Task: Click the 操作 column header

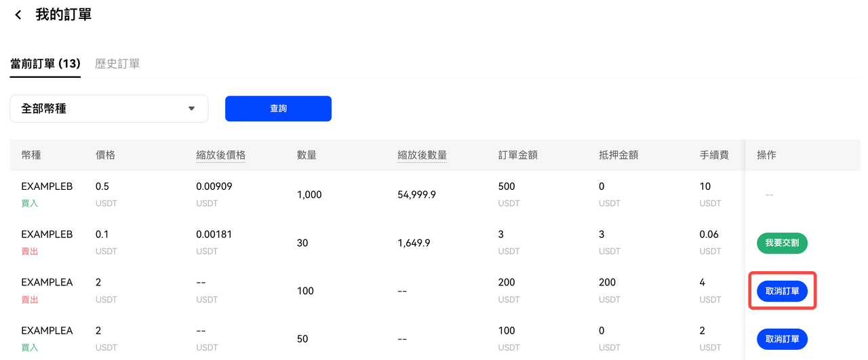Action: click(766, 155)
